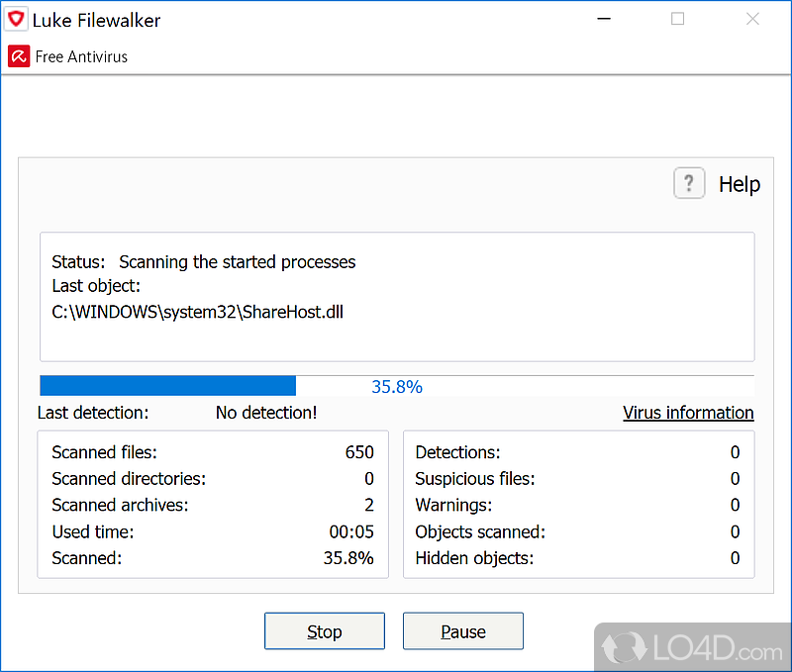Click the Status scanning processes text
Image resolution: width=792 pixels, height=672 pixels.
point(237,262)
